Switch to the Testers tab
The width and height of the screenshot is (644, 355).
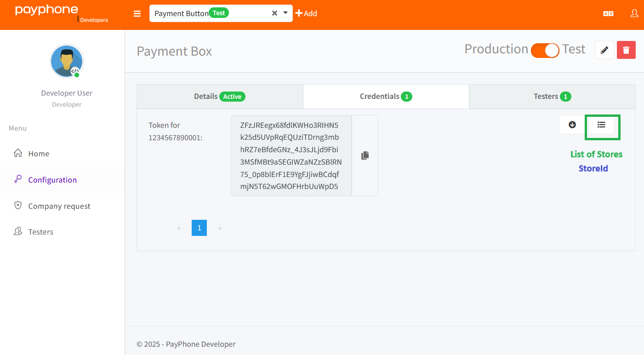552,97
